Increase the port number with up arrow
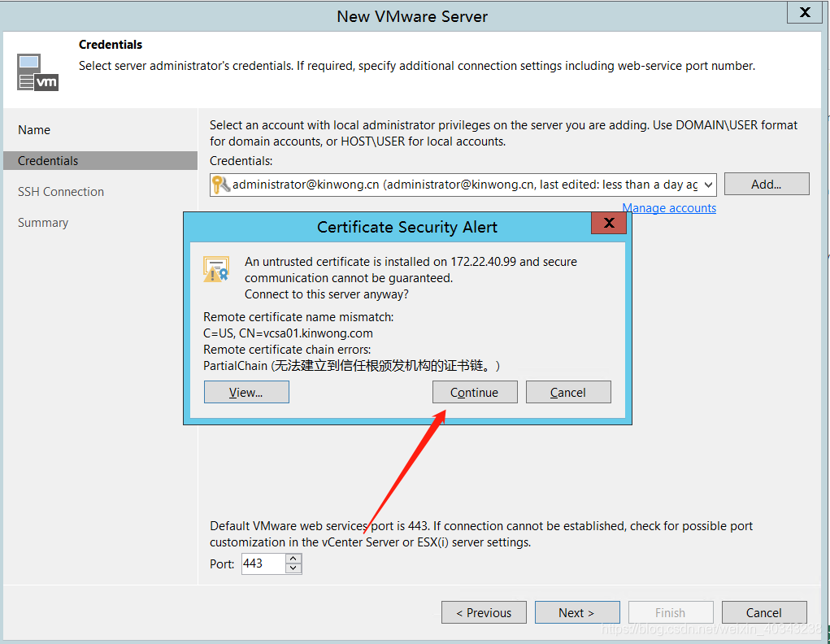 coord(293,559)
